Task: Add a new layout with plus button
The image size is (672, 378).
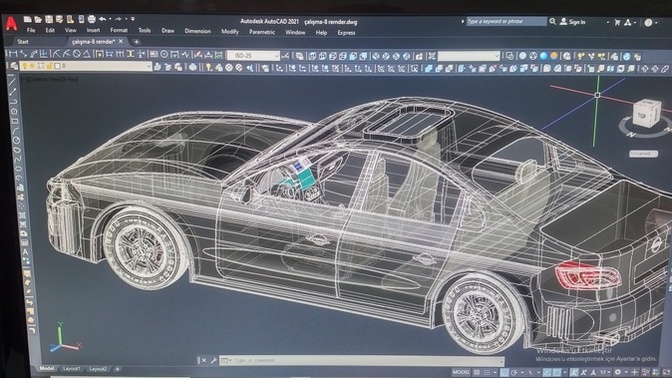Action: (x=117, y=369)
